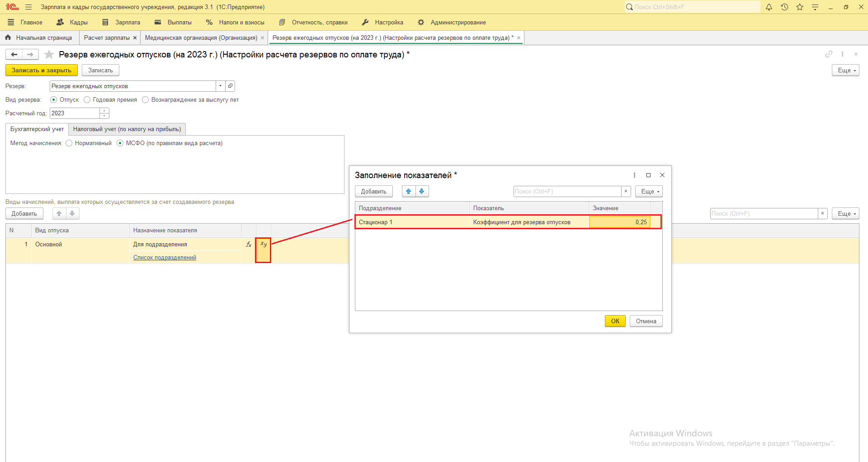Edit the 0,25 value cell
868x462 pixels.
620,222
